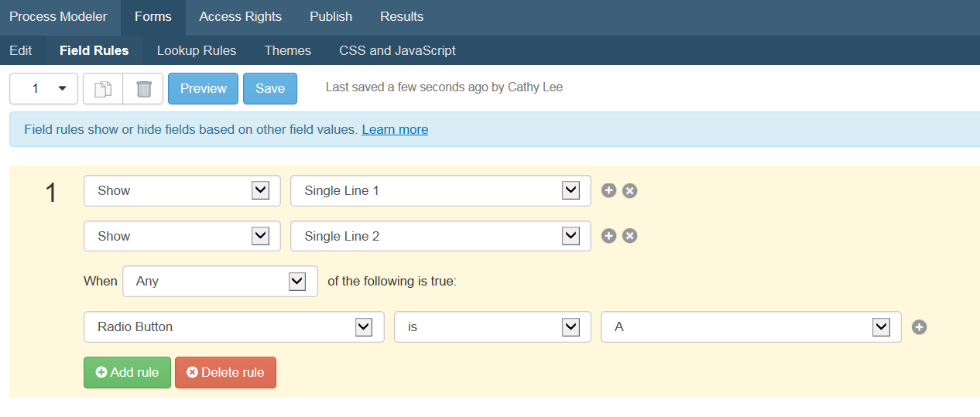Click the red Delete rule button

(225, 372)
